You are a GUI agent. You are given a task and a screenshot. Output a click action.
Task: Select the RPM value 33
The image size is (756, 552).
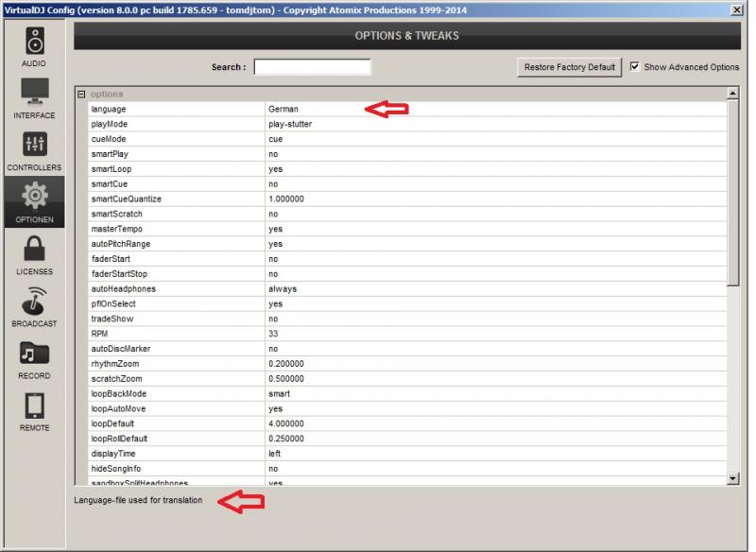pyautogui.click(x=273, y=334)
